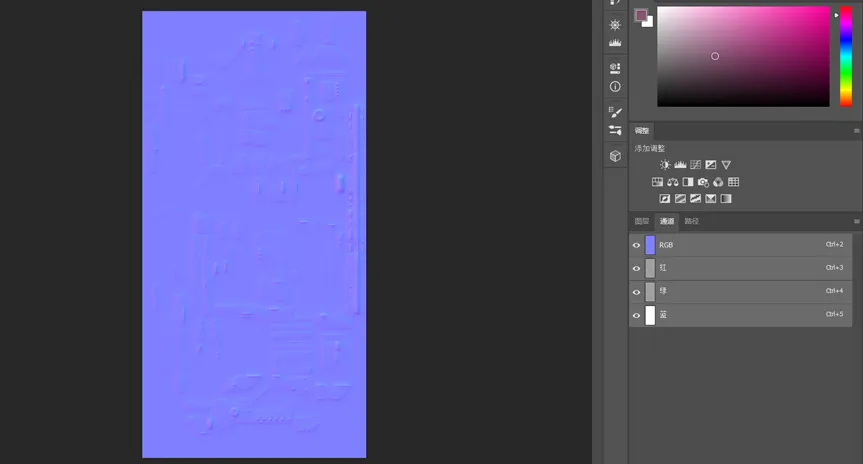Viewport: 863px width, 464px height.
Task: Open the 调整 panel flyout menu
Action: click(x=856, y=130)
